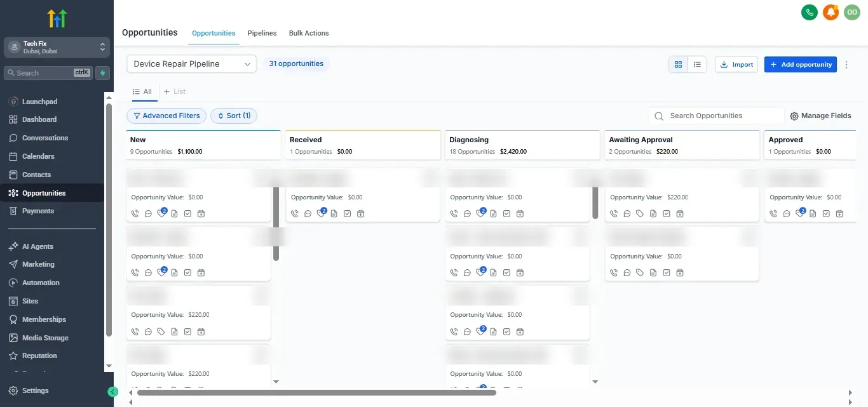Open the green phone dialer icon
868x407 pixels.
tap(809, 12)
